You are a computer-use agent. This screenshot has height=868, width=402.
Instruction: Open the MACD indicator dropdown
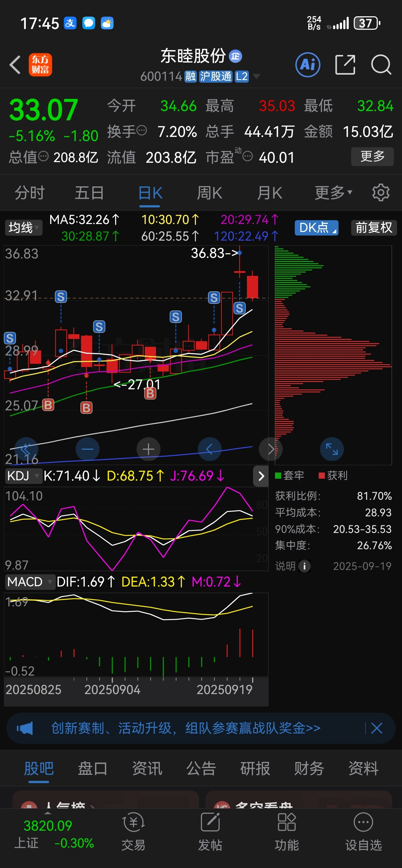click(30, 581)
